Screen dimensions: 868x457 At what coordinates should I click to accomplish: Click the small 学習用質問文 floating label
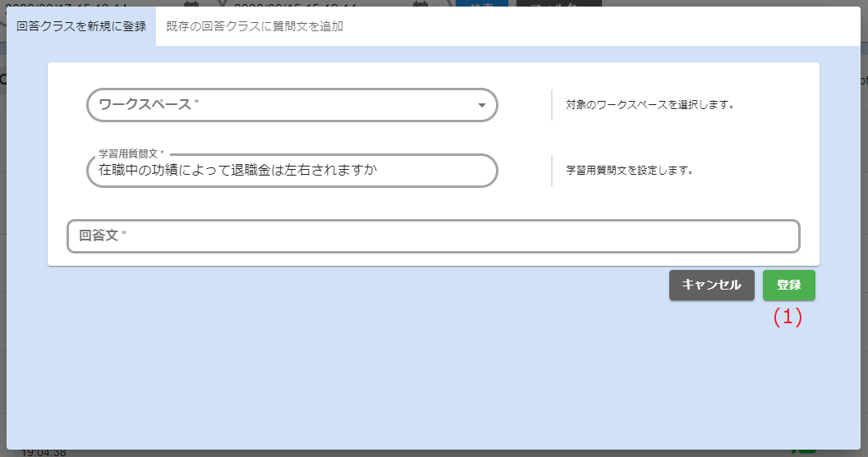[x=131, y=153]
